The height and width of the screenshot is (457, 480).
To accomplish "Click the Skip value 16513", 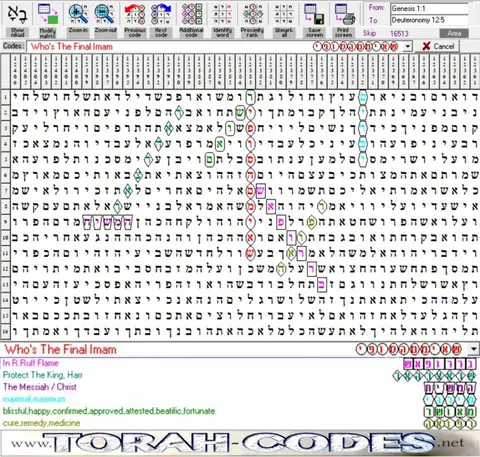I will click(399, 33).
